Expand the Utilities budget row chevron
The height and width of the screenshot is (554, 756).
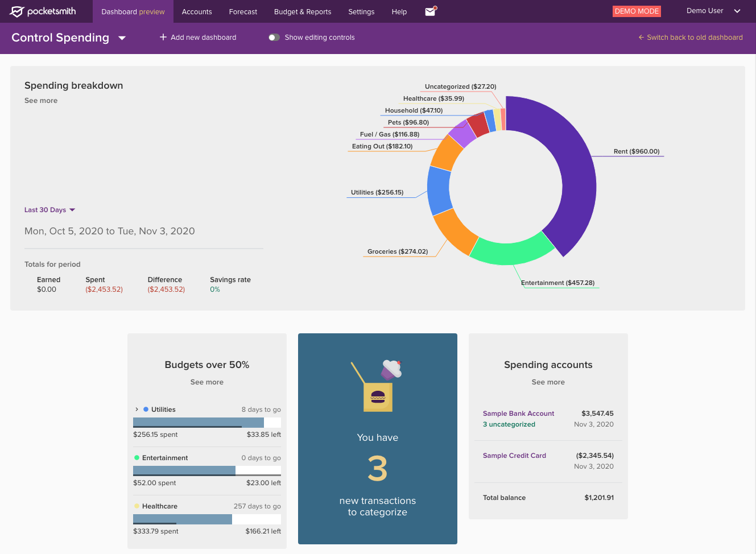point(137,410)
